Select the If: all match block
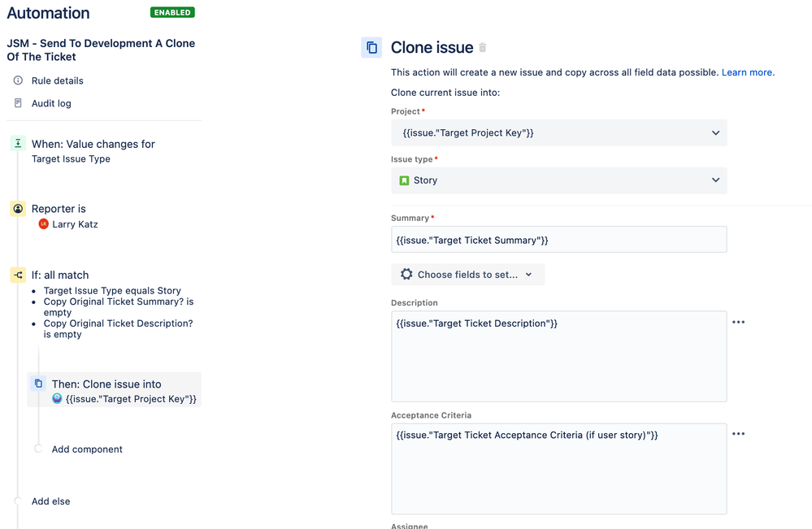Screen dimensions: 812x529 point(60,275)
